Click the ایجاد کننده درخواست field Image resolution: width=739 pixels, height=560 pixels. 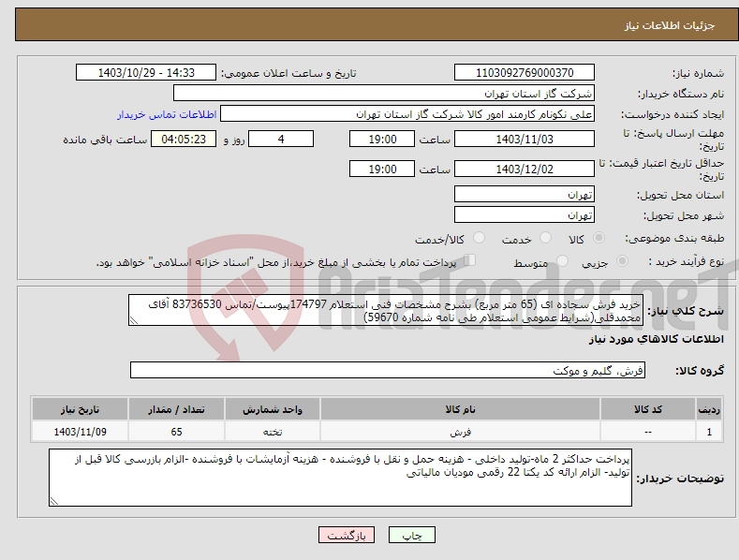tap(407, 114)
